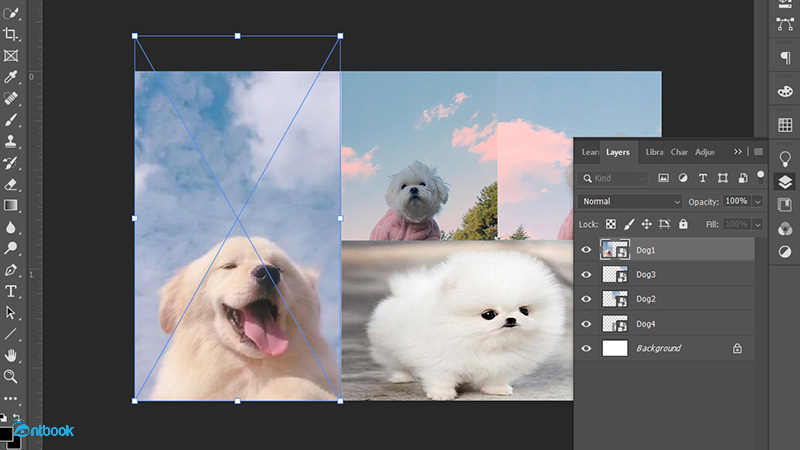This screenshot has width=800, height=450.
Task: Select the Pen tool
Action: coord(10,270)
